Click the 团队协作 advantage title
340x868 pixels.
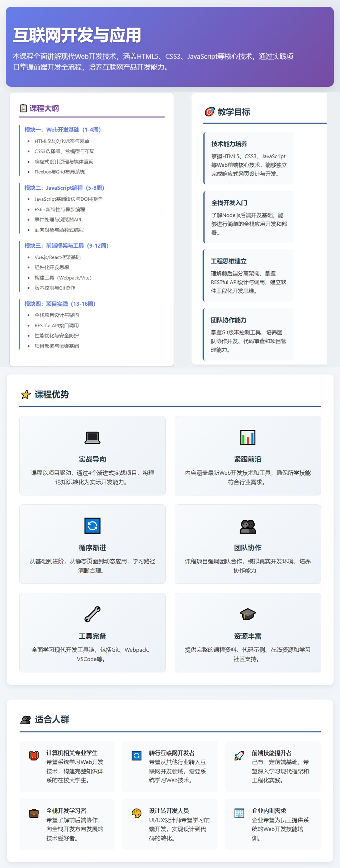coord(248,548)
